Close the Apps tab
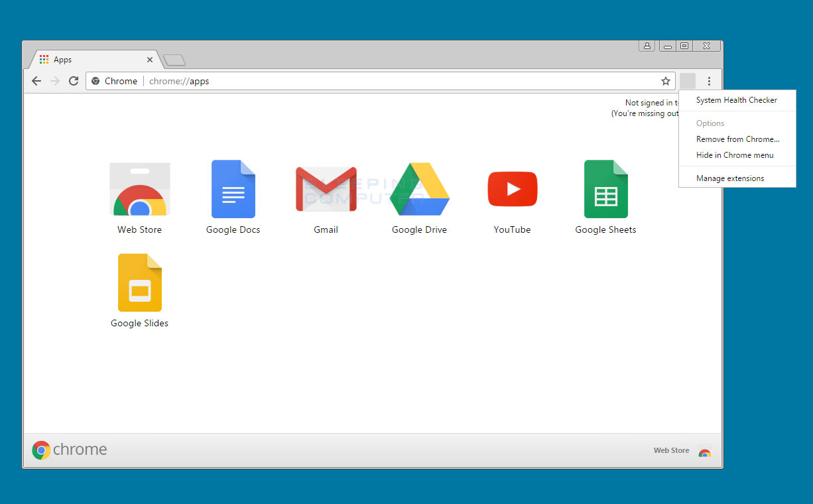 [x=150, y=60]
